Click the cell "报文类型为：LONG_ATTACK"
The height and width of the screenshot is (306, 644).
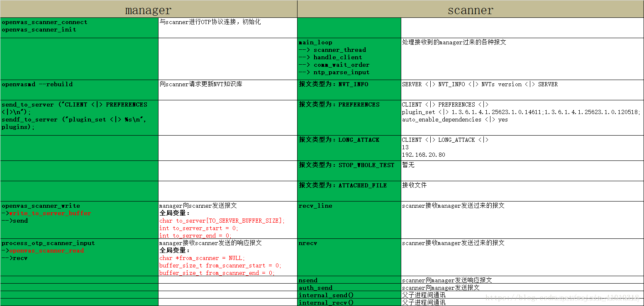[349, 148]
